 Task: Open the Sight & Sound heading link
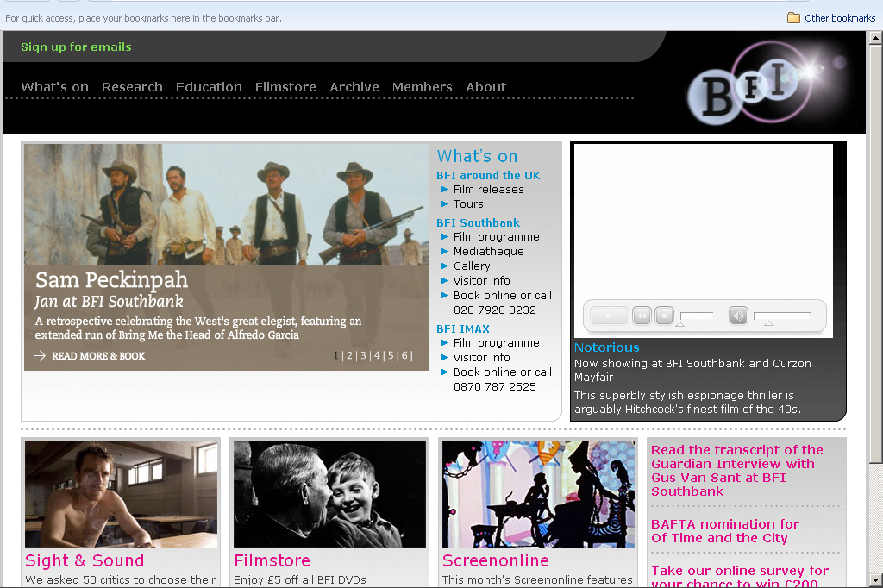pyautogui.click(x=85, y=561)
